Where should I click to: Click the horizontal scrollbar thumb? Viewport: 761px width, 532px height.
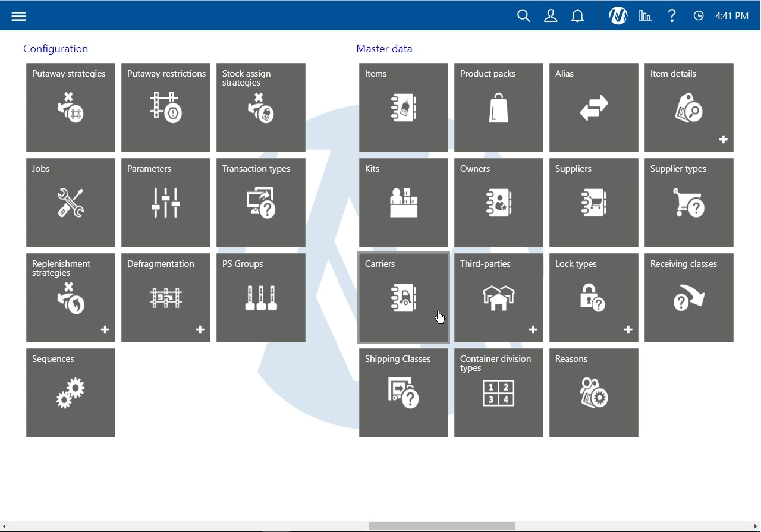coord(442,526)
